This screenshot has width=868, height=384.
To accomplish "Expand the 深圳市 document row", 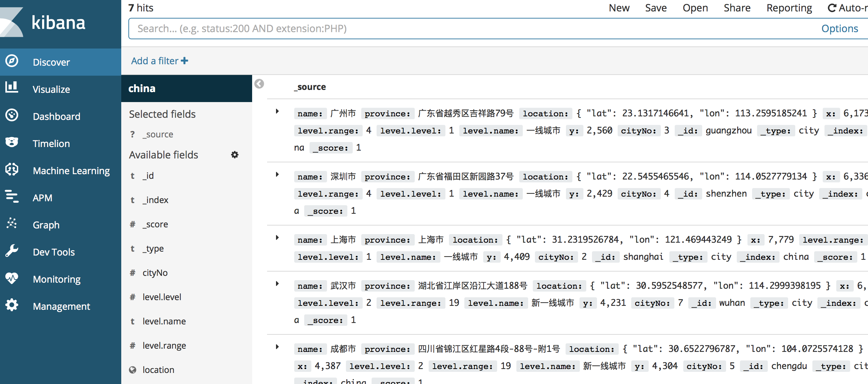I will (277, 175).
